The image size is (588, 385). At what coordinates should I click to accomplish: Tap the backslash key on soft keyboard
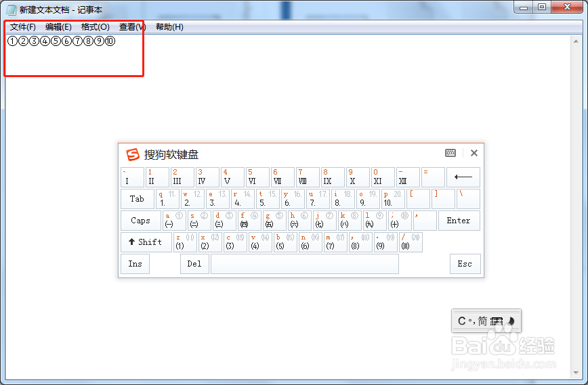[468, 199]
